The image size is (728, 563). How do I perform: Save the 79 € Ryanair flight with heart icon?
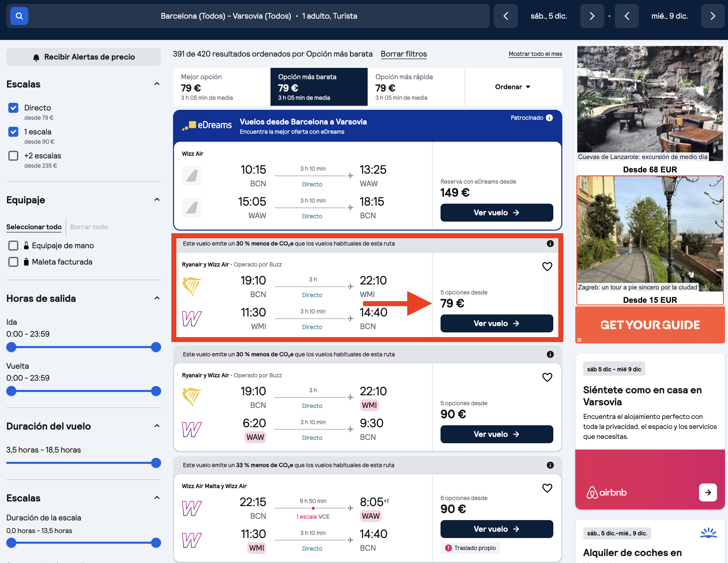click(547, 266)
